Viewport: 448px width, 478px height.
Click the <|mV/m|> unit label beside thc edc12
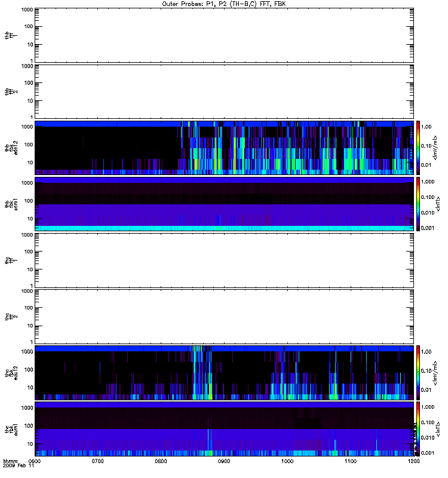435,373
